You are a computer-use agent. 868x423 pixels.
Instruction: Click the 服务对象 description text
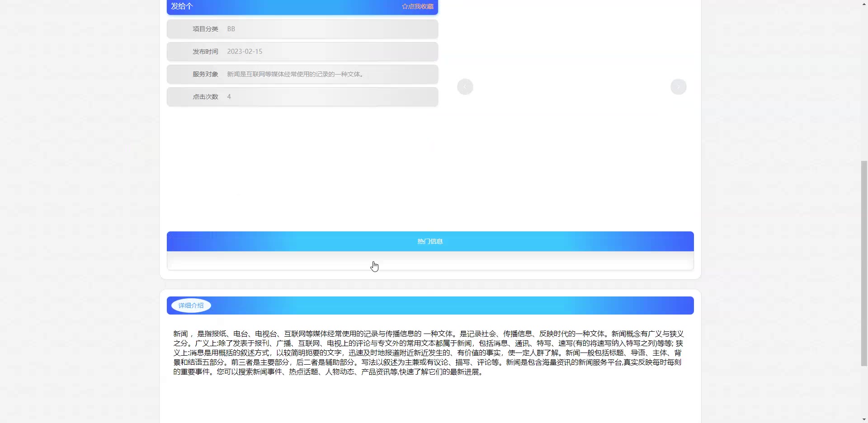pos(297,74)
